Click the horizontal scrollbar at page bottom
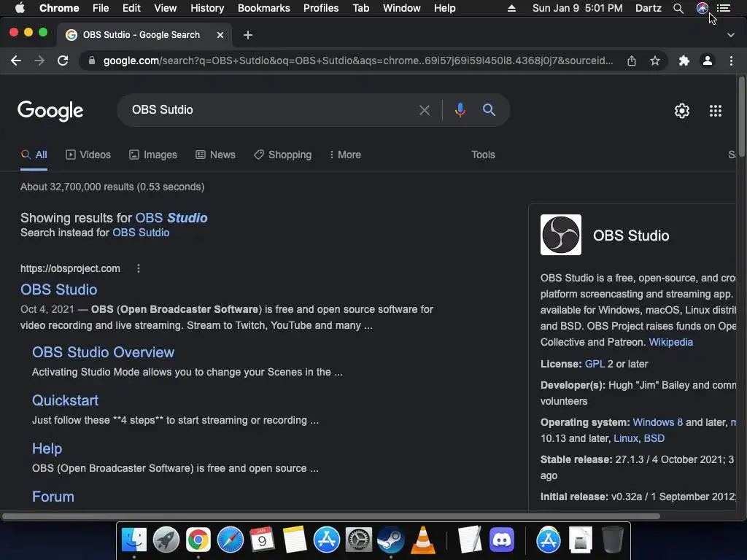Screen dimensions: 747x560 pos(331,516)
